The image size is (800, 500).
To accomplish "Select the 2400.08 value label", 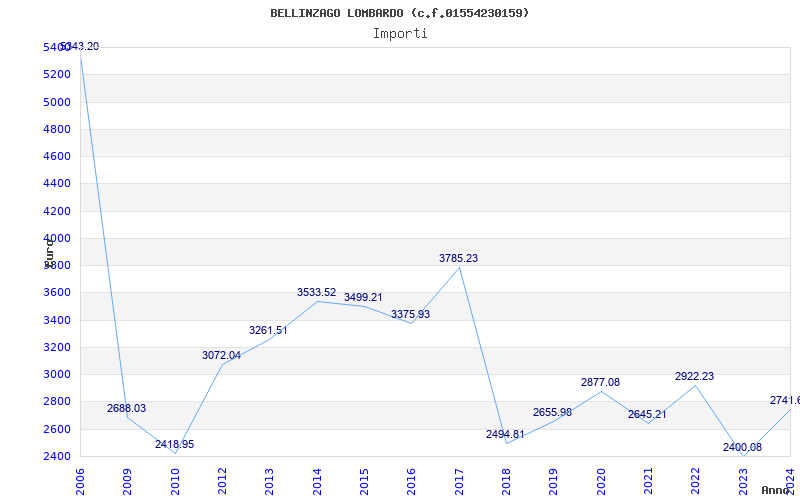I will tap(742, 447).
